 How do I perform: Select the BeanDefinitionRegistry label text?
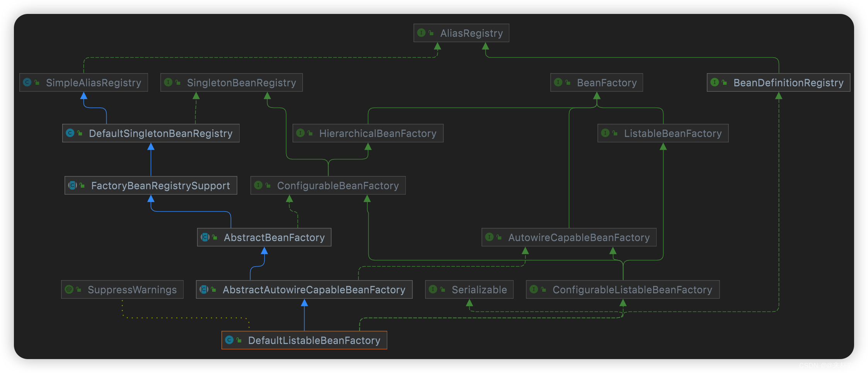tap(788, 83)
